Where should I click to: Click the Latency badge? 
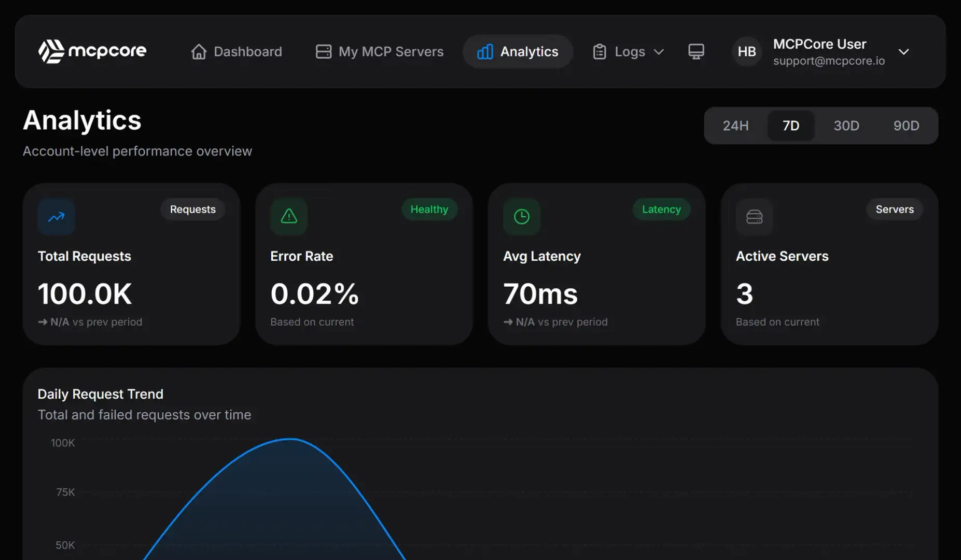pyautogui.click(x=661, y=209)
